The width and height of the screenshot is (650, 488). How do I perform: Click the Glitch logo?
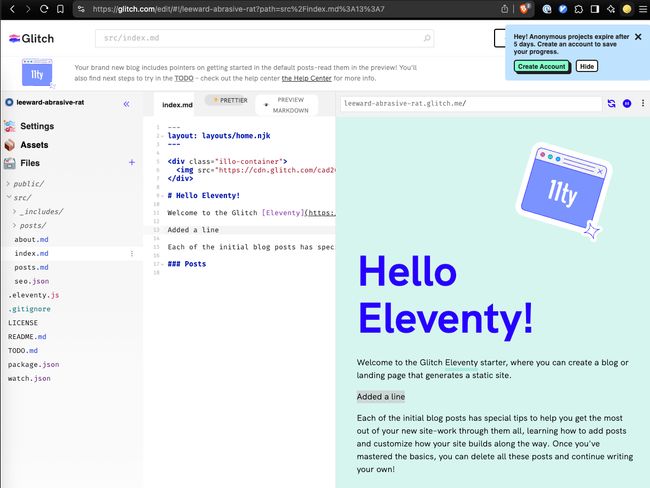[32, 39]
